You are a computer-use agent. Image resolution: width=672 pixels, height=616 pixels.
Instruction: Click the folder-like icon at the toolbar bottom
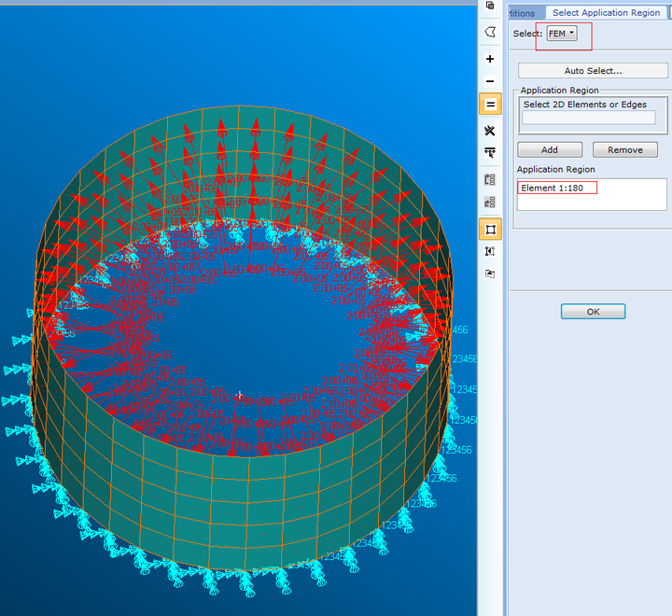[490, 273]
